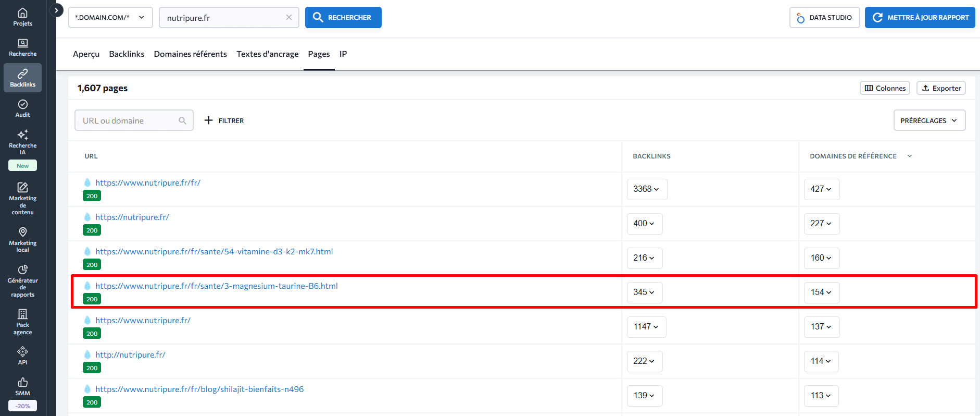Open Recherche IA in sidebar
Viewport: 980px width, 416px height.
pos(22,142)
